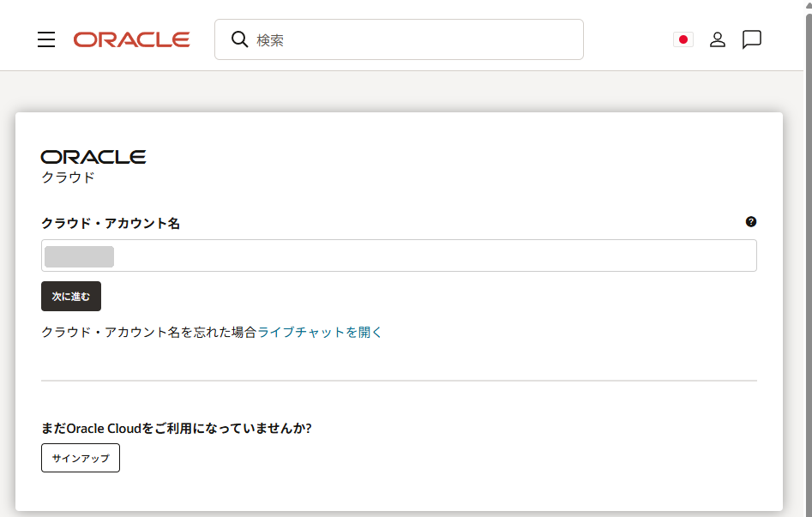This screenshot has height=517, width=812.
Task: Click the クラウド・アカウント名 input field
Action: (399, 255)
